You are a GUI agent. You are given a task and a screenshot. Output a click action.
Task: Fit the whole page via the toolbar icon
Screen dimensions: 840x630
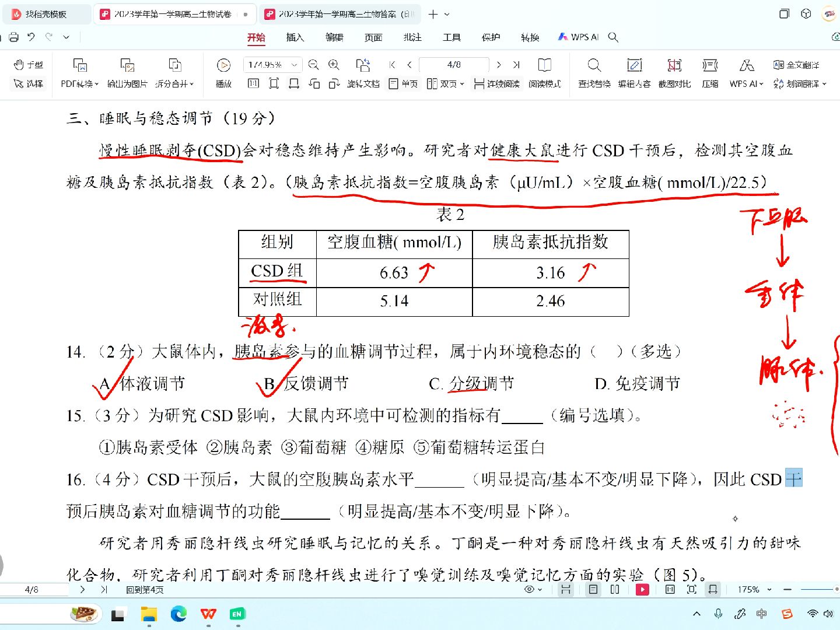coord(274,84)
